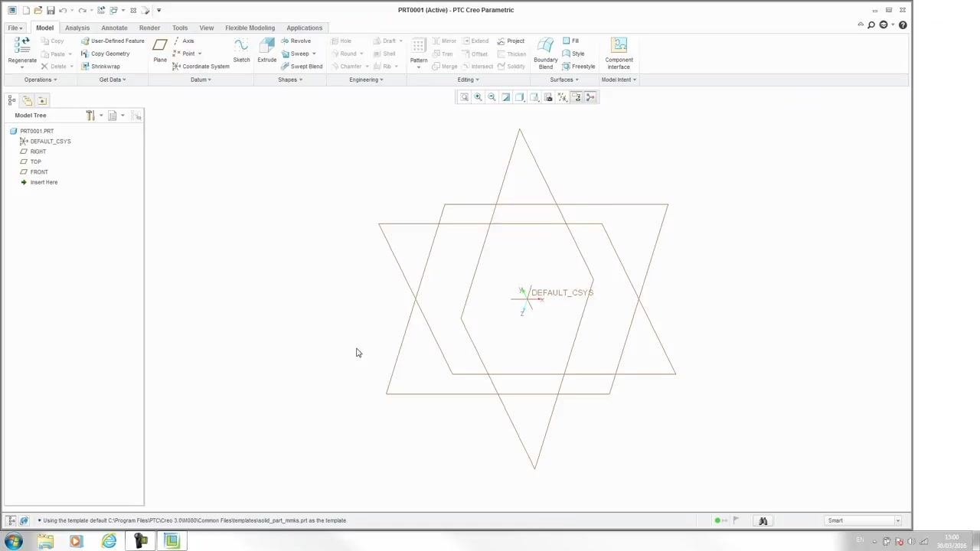
Task: Click the Extrude tool
Action: 266,50
